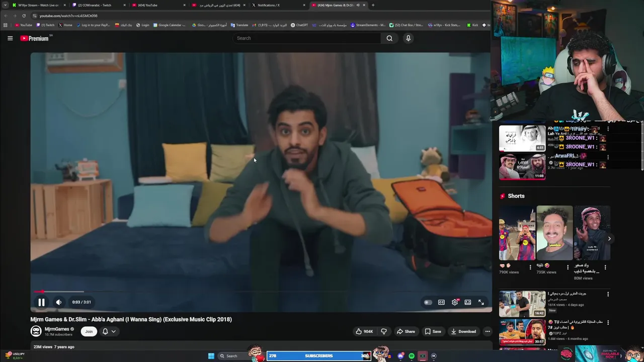Open options for the 80M views Short
Viewport: 644px width, 362px height.
(605, 267)
